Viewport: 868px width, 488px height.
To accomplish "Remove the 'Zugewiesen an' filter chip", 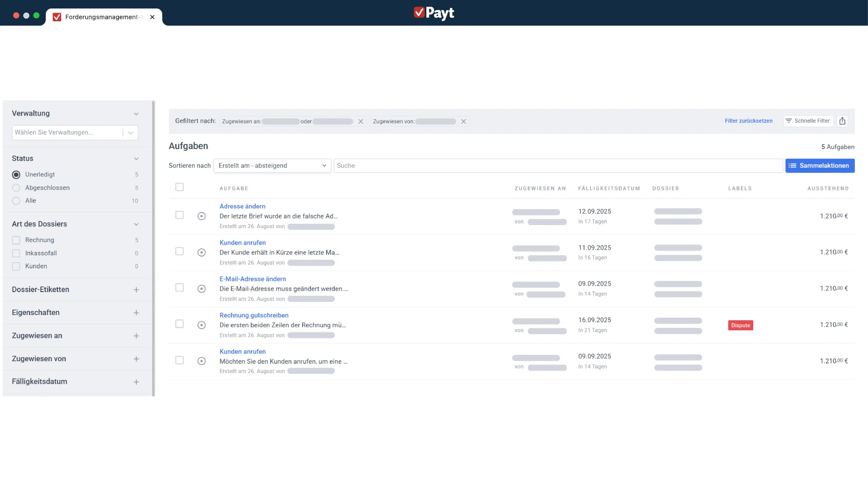I will [361, 121].
